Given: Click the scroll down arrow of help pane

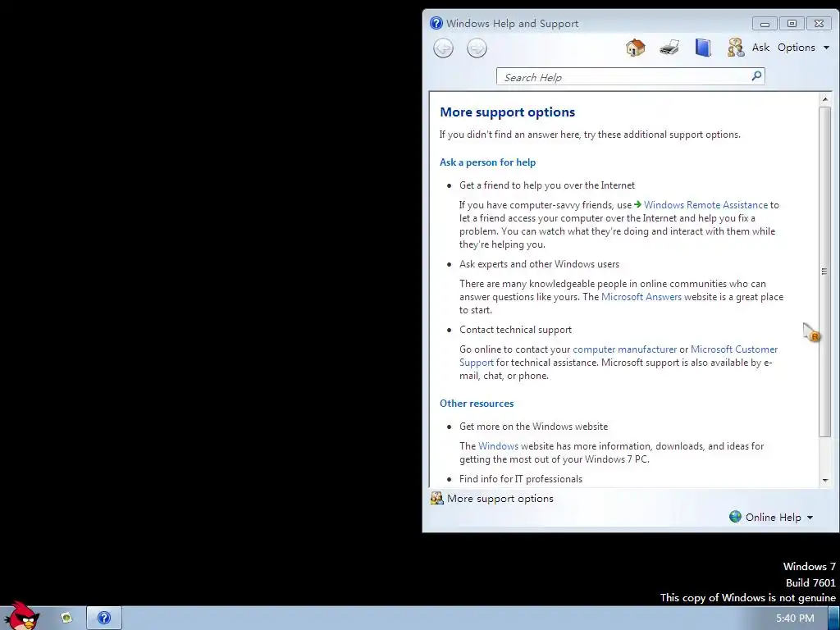Looking at the screenshot, I should coord(825,480).
